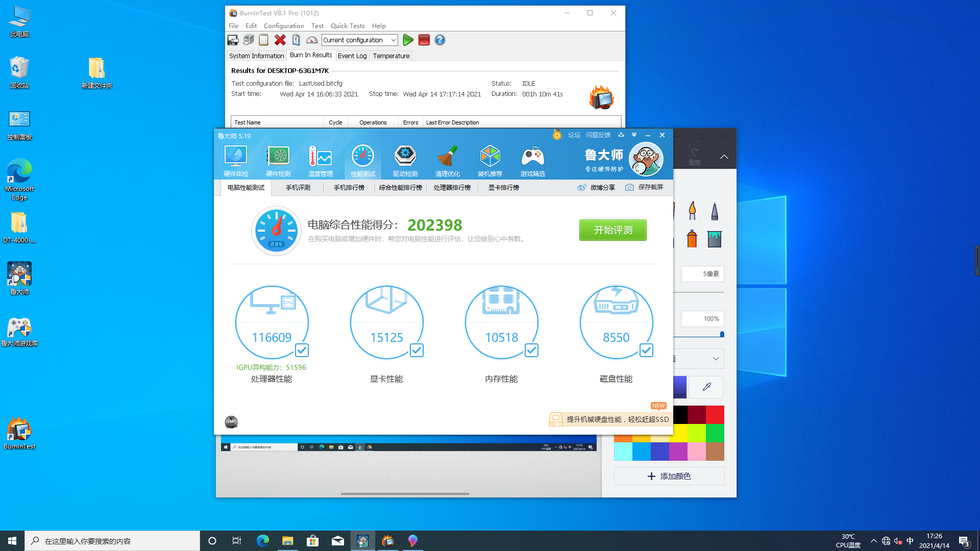
Task: Click the 硬件检测 (Hardware Detection) icon
Action: (x=278, y=160)
